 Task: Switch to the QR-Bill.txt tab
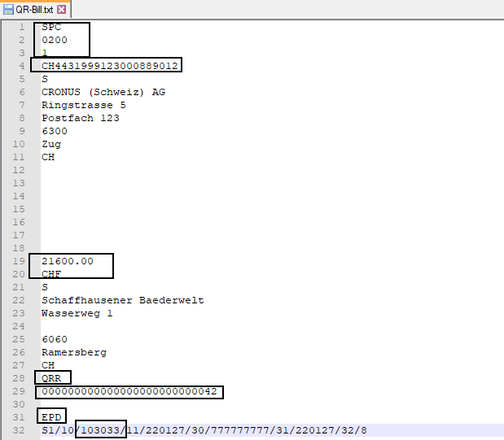(x=34, y=10)
